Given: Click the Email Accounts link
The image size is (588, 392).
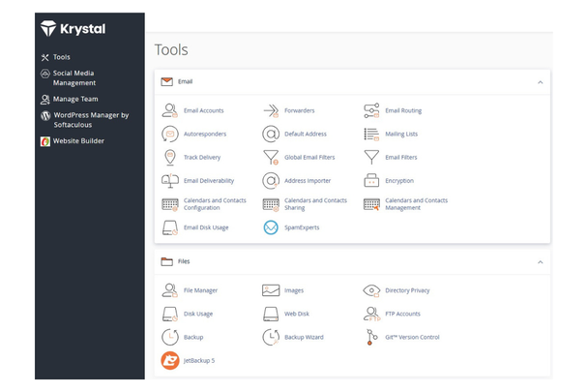Looking at the screenshot, I should [204, 110].
